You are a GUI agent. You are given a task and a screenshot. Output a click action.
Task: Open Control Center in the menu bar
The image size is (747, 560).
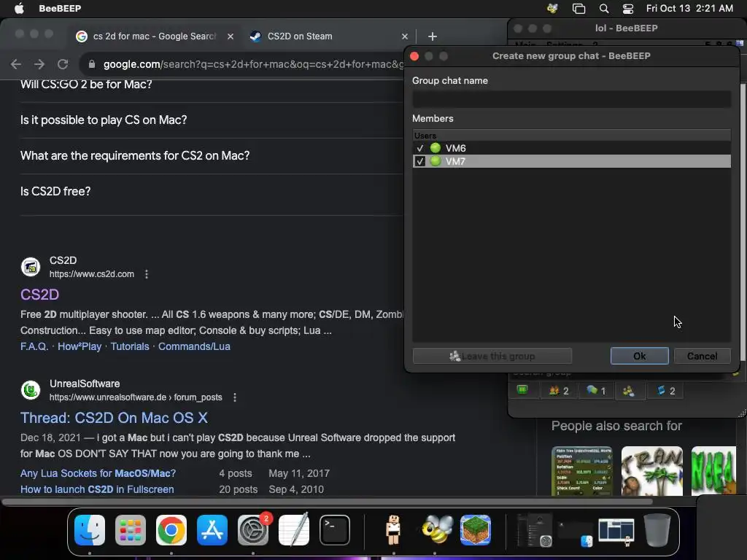coord(628,8)
